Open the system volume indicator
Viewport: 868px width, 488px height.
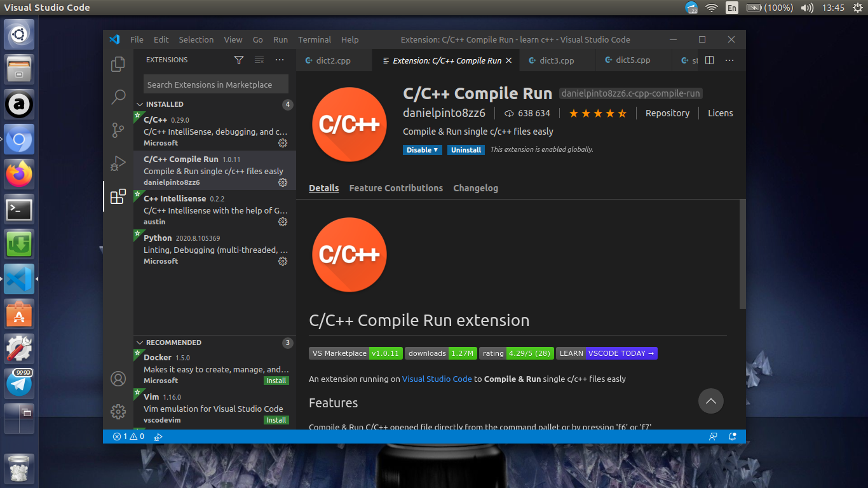click(x=808, y=8)
